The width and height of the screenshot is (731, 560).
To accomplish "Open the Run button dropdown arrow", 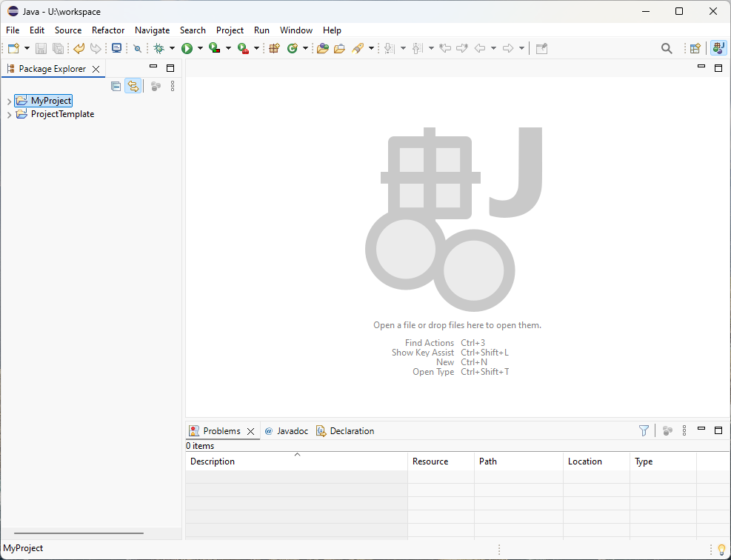I will tap(200, 48).
